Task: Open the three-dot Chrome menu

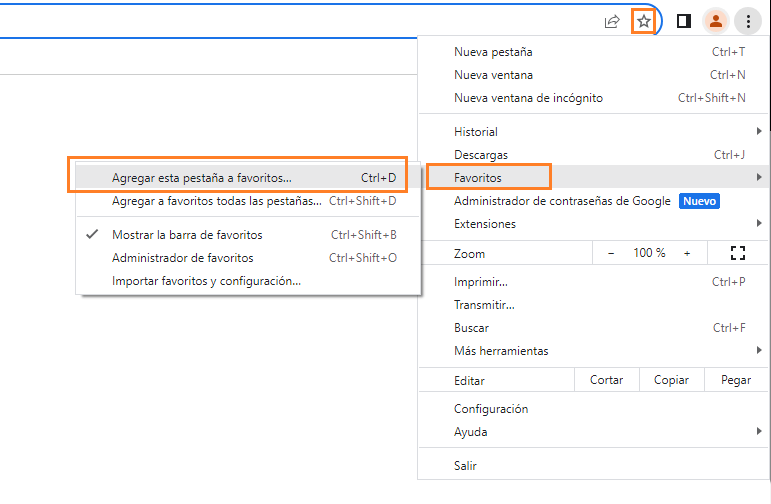Action: 748,21
